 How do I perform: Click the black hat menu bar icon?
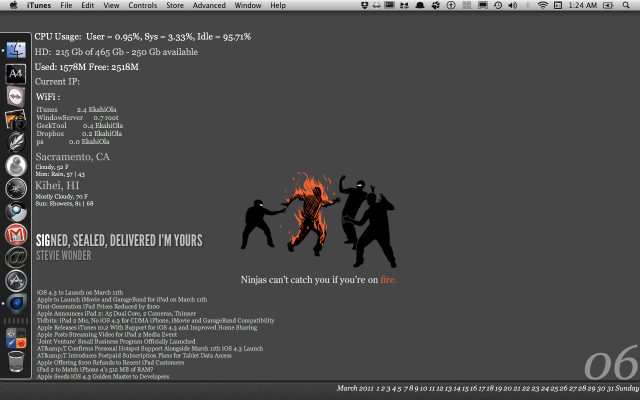point(420,5)
